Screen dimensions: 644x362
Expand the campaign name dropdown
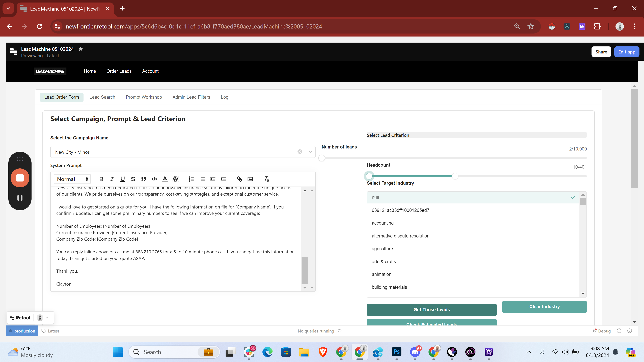coord(310,152)
